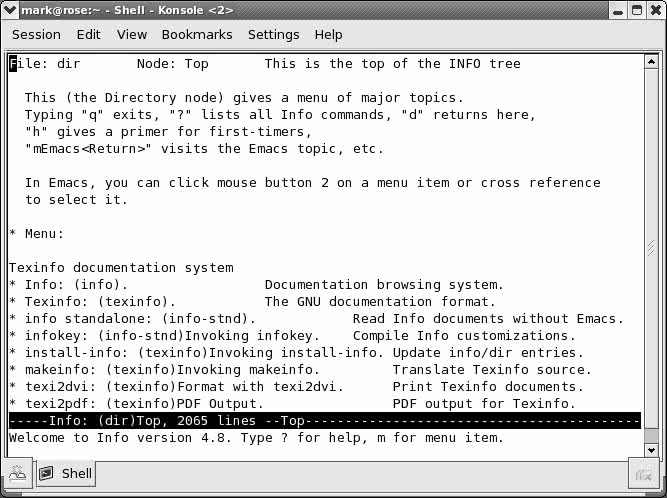Open the Bookmarks menu

point(197,34)
